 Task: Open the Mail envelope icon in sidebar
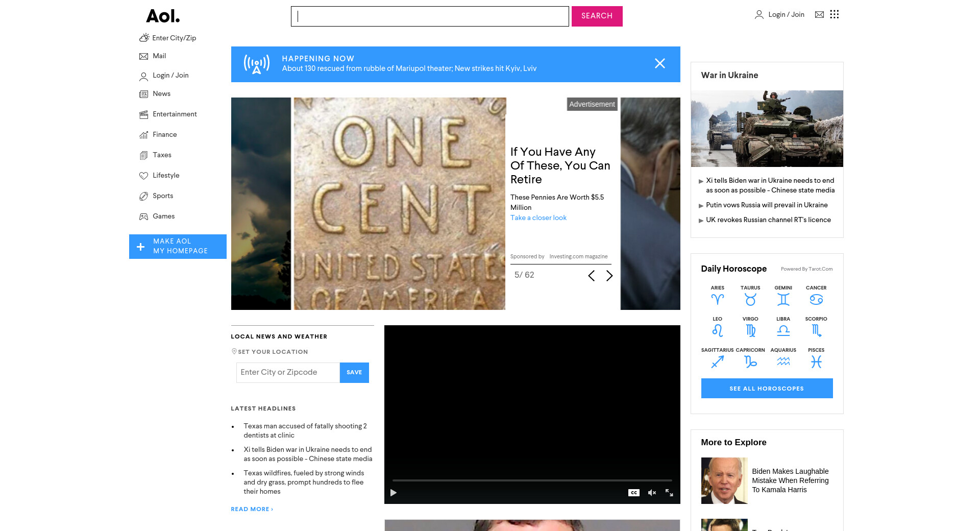[x=144, y=56]
